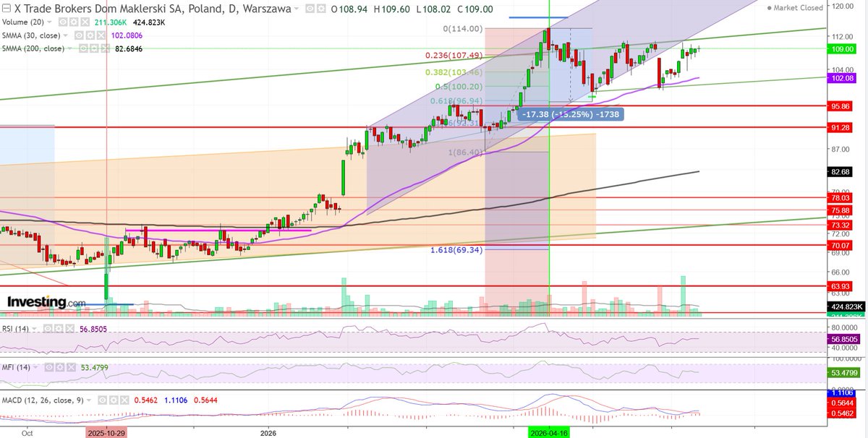
Task: Click the 424.823K volume axis tag
Action: 846,307
